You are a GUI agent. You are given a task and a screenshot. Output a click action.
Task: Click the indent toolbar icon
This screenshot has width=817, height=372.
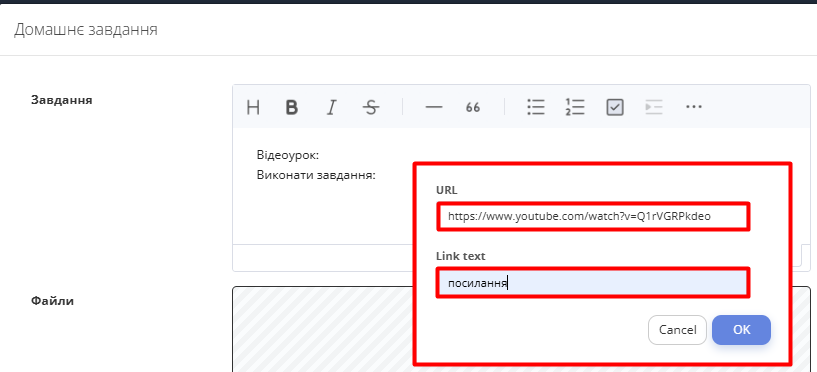click(x=653, y=107)
